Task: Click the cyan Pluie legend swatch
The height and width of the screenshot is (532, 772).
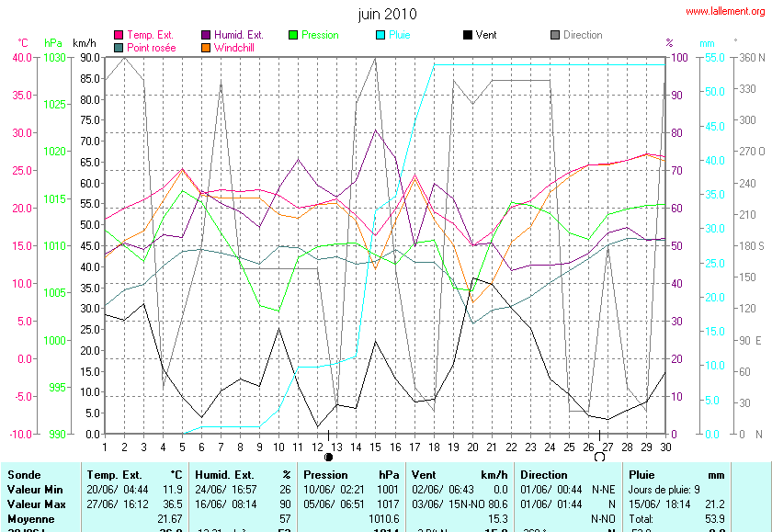Action: [382, 35]
